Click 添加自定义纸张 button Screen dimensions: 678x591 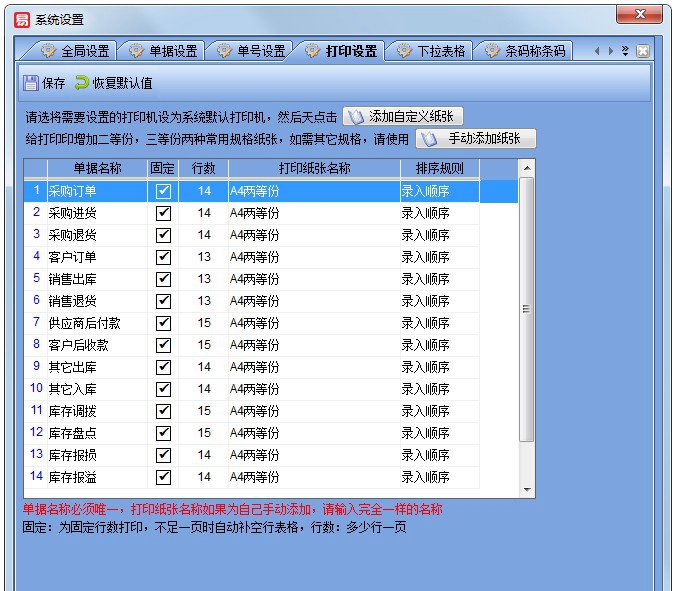coord(403,116)
